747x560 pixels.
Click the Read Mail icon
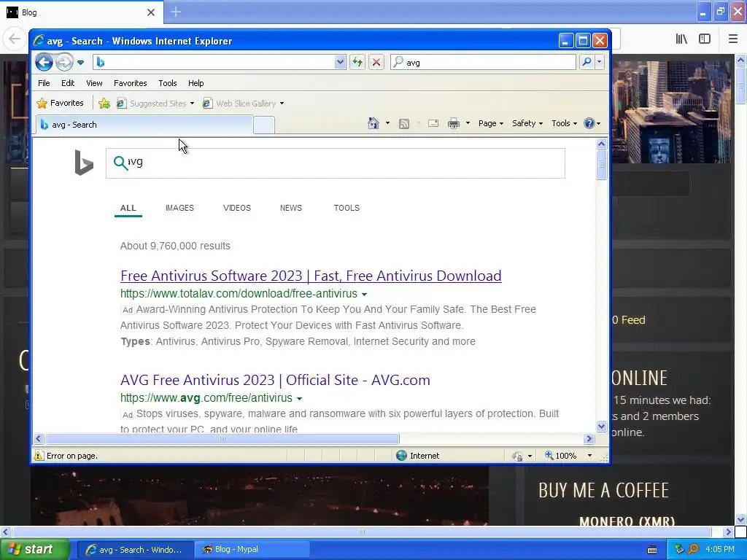tap(433, 124)
